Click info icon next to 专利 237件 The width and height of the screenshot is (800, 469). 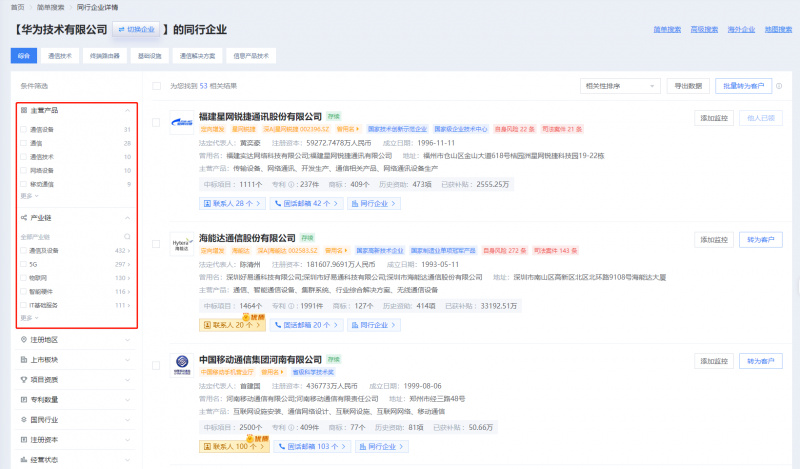click(291, 185)
